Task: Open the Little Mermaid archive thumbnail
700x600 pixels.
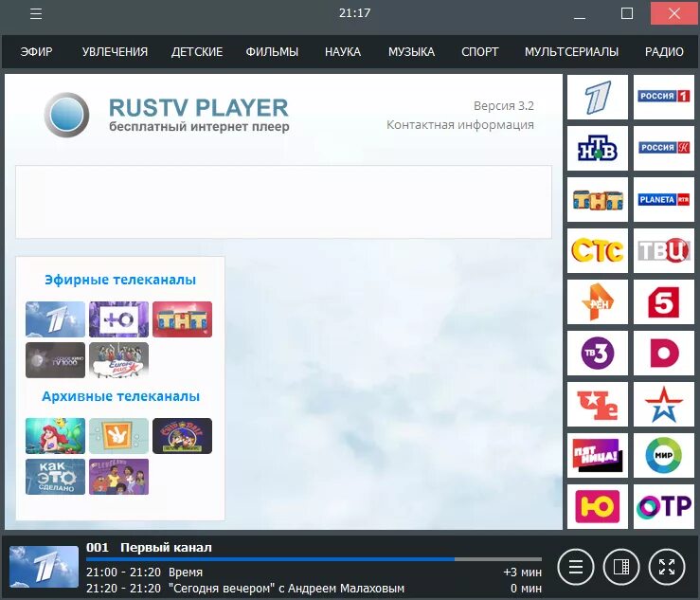Action: [55, 436]
